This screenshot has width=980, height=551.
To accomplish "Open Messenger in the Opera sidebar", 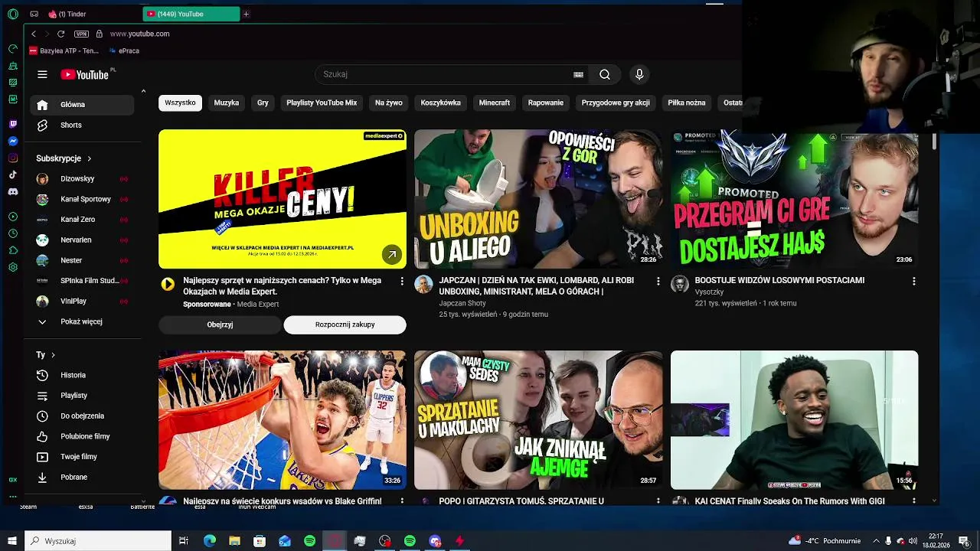I will (13, 141).
